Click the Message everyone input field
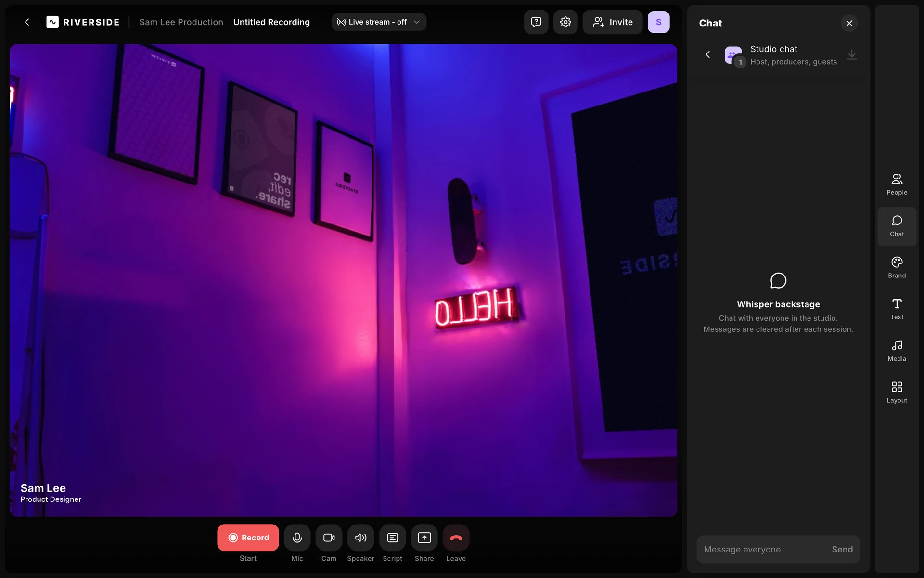 760,549
